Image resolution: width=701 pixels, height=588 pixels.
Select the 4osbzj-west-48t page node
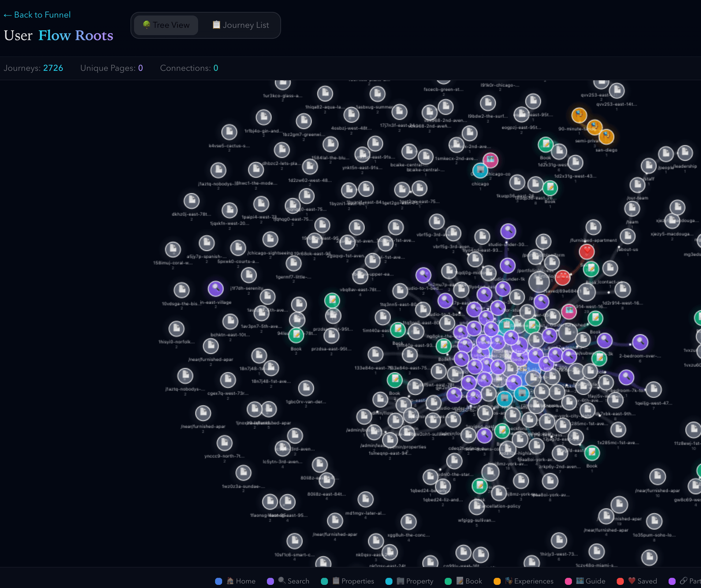[x=351, y=115]
